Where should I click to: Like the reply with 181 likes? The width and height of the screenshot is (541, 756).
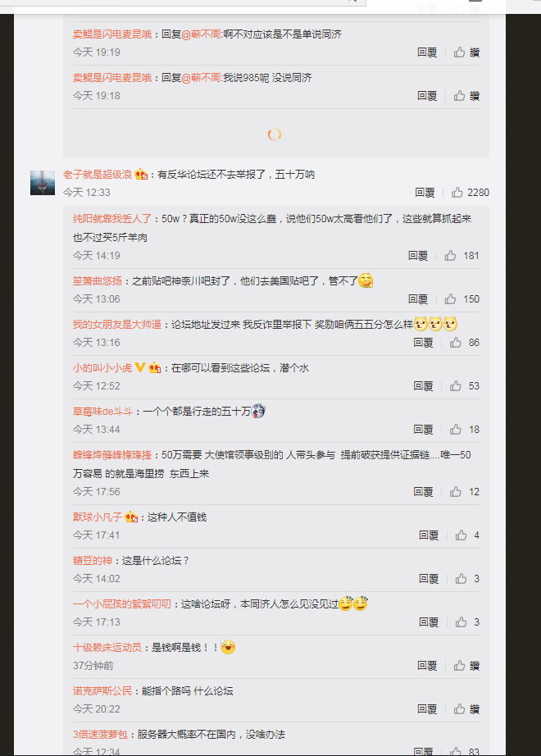tap(462, 256)
